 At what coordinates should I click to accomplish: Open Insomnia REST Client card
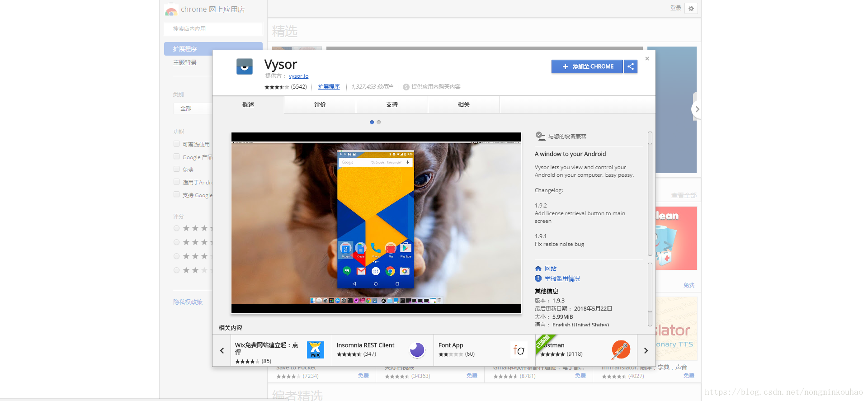point(383,350)
